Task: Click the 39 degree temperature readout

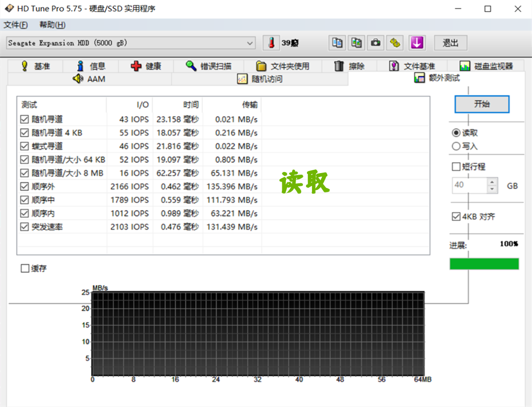Action: pos(290,43)
